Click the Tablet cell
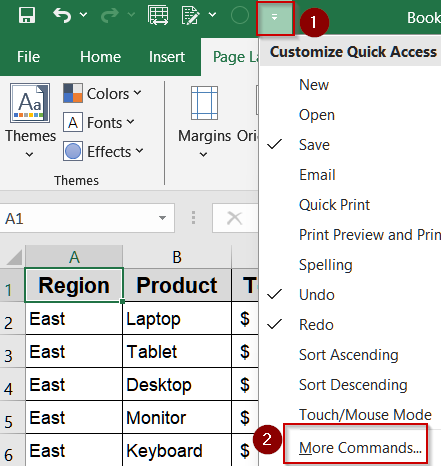 tap(177, 351)
